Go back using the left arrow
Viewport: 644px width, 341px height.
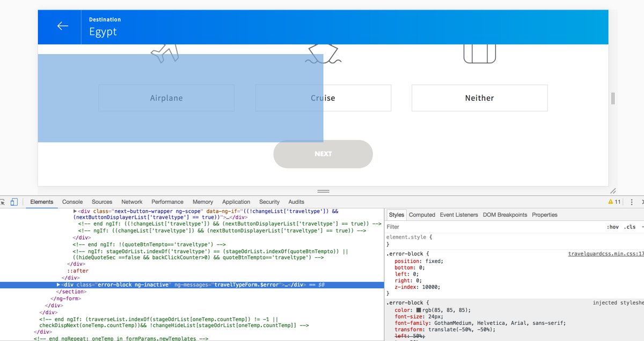point(63,26)
